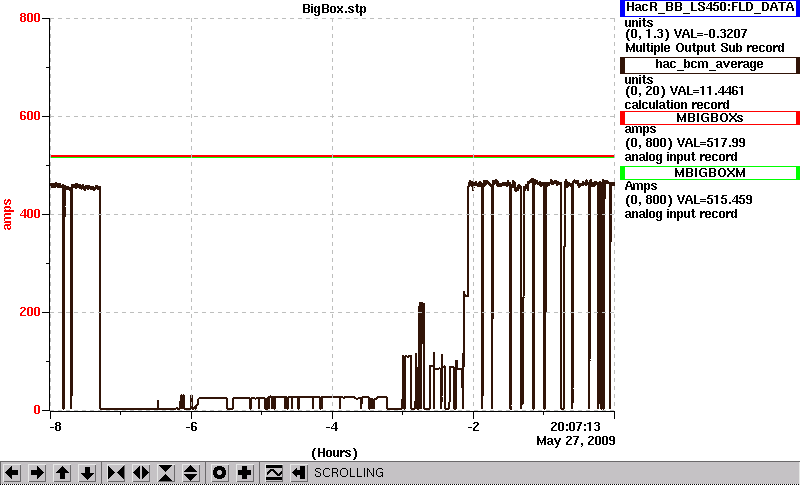800x485 pixels.
Task: Click the 400 tick label on y-axis
Action: pos(30,214)
